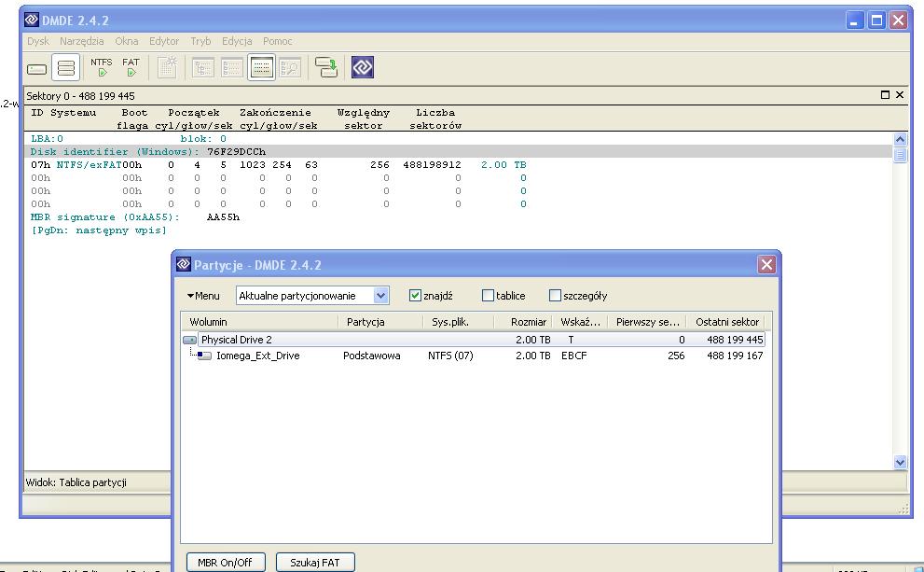Viewport: 924px width, 572px height.
Task: Click the LBA:0 label
Action: (48, 139)
